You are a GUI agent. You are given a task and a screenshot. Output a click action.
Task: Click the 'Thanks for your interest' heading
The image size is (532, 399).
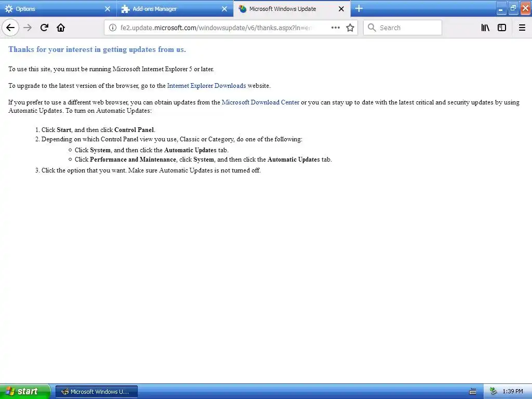[x=97, y=49]
